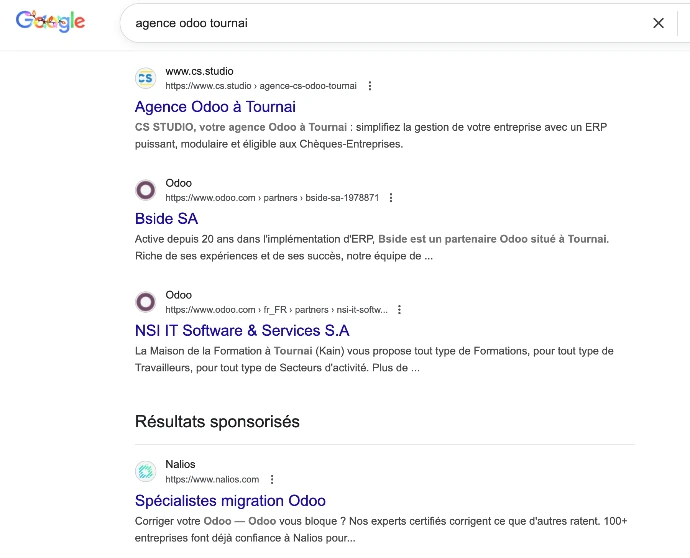This screenshot has width=690, height=558.
Task: Clear the search query with the X
Action: (658, 23)
